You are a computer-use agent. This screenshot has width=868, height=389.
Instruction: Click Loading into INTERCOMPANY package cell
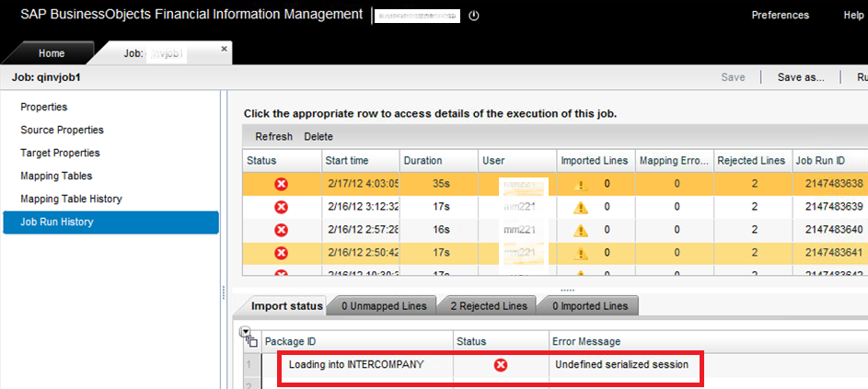356,365
